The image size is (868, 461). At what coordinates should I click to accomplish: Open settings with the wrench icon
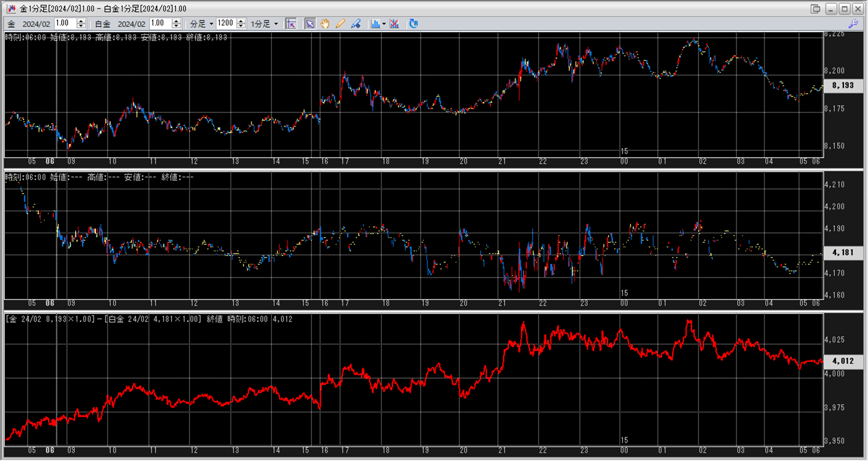point(853,24)
